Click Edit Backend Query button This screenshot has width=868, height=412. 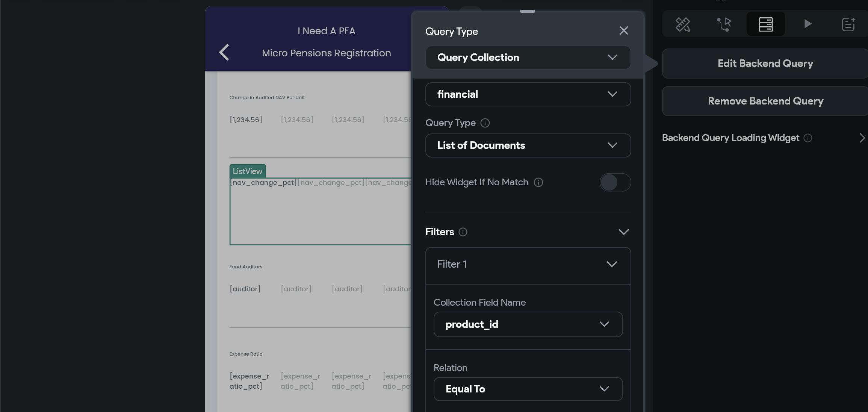765,63
